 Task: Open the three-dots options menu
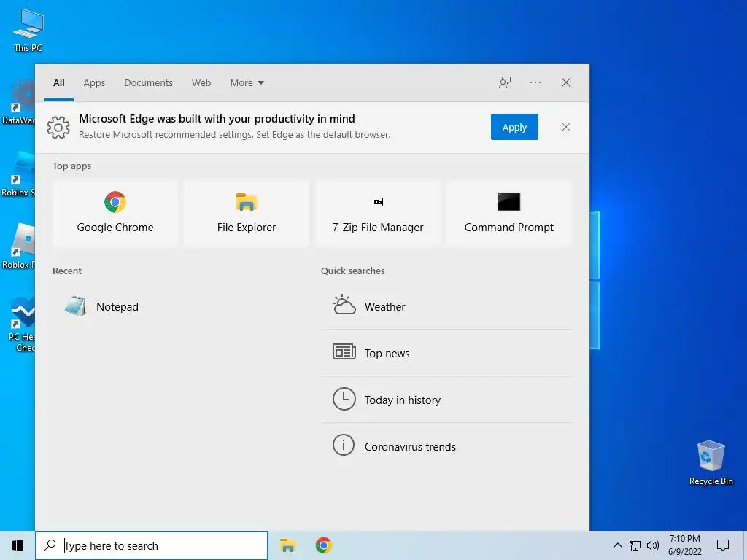click(535, 82)
